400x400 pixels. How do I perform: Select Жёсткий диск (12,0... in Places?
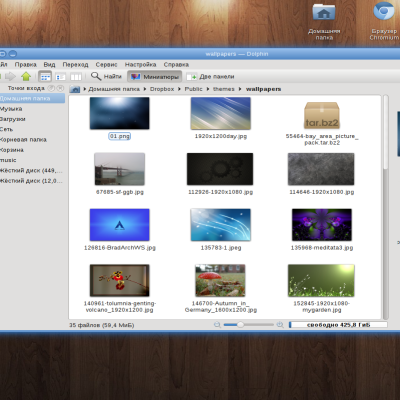[32, 181]
